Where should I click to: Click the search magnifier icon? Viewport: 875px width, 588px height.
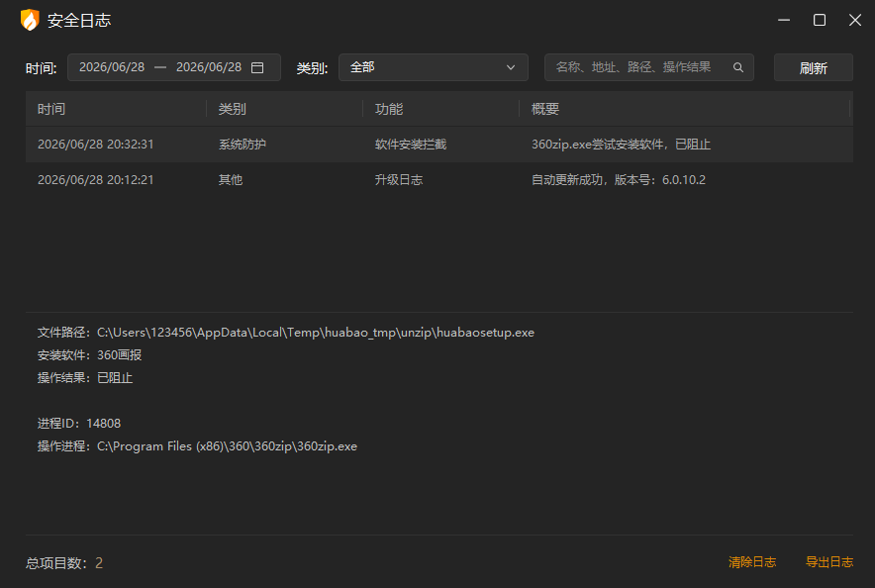(737, 67)
